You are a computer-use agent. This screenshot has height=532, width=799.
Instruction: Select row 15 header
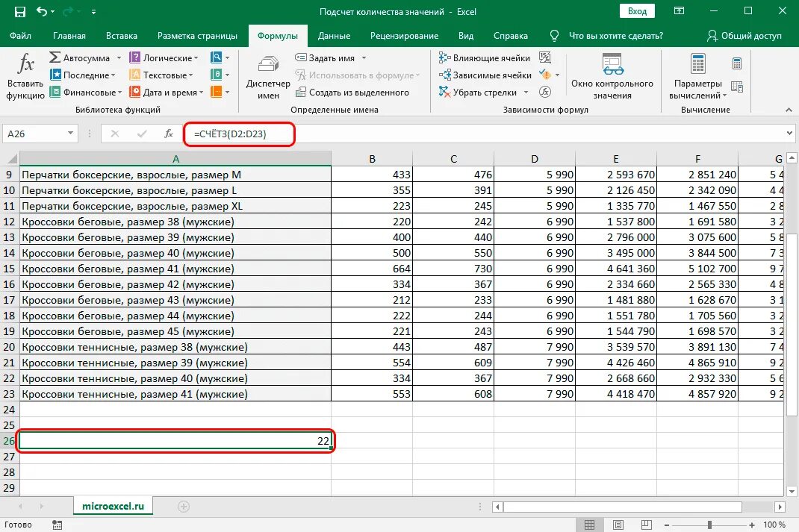point(9,269)
